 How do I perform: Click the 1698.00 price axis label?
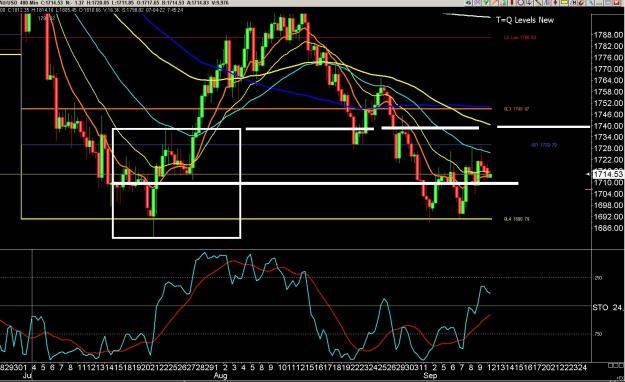click(x=609, y=205)
